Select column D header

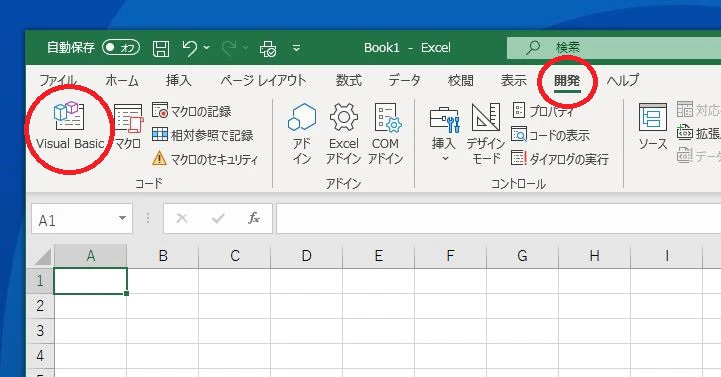pyautogui.click(x=307, y=256)
